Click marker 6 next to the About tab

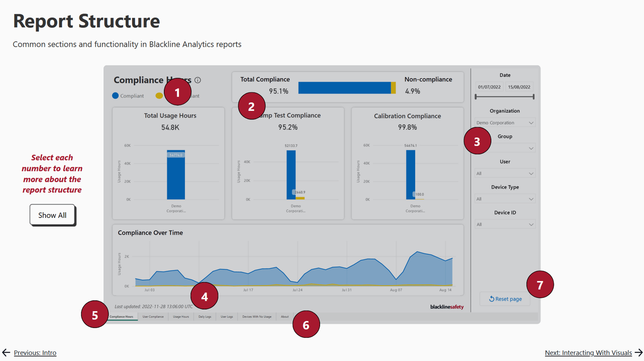[x=306, y=324]
